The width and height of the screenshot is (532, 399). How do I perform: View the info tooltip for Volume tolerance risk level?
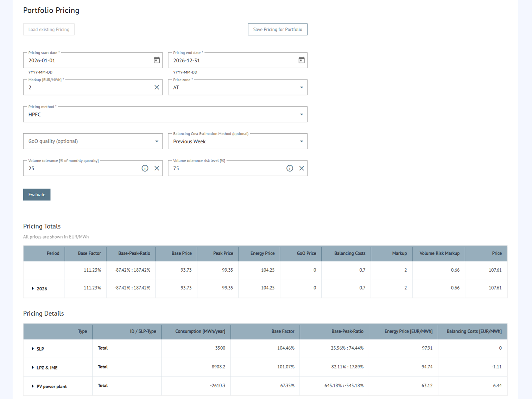point(290,168)
